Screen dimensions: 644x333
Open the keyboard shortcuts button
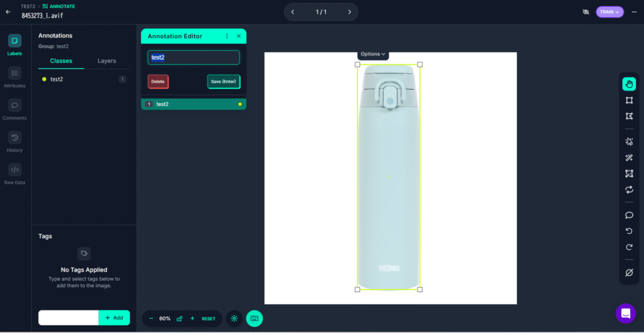click(x=254, y=319)
